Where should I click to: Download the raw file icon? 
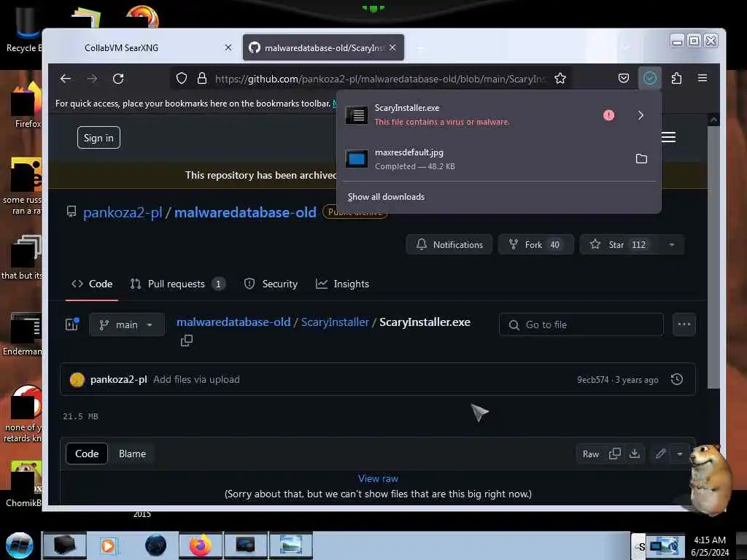pos(635,454)
